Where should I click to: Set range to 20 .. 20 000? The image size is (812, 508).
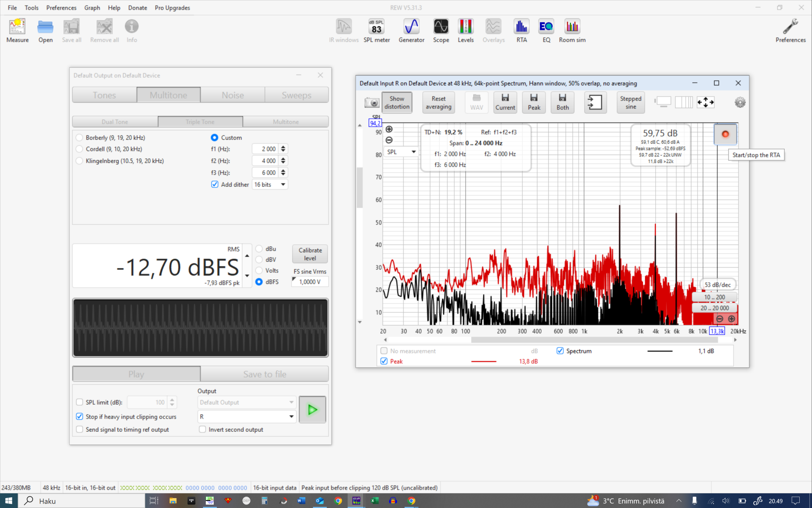(714, 308)
